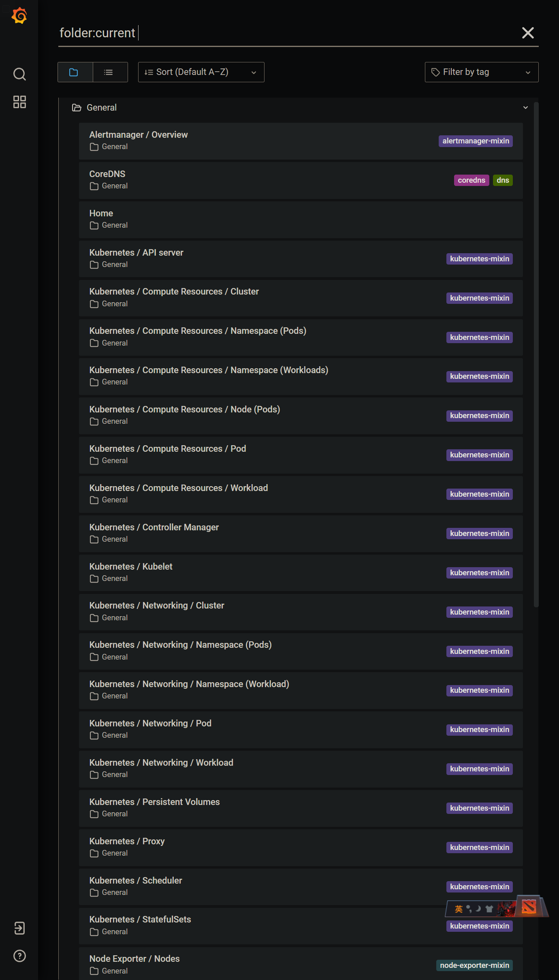The height and width of the screenshot is (980, 559).
Task: Select the coredns tag
Action: pos(471,180)
